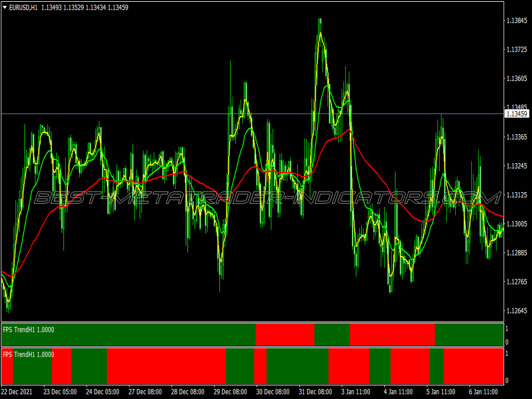Click the 31 Dec 08:00 time label
This screenshot has width=532, height=399.
tap(316, 392)
